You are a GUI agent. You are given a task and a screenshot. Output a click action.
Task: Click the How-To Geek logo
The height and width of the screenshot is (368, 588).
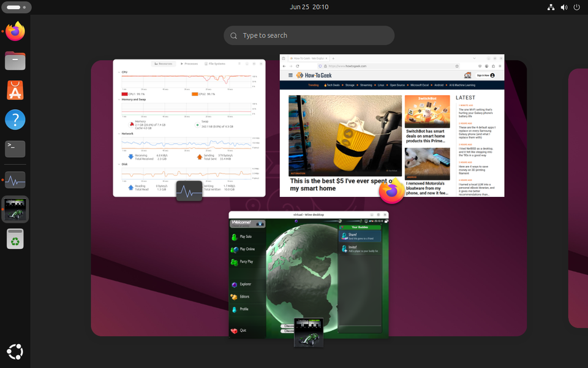click(314, 75)
